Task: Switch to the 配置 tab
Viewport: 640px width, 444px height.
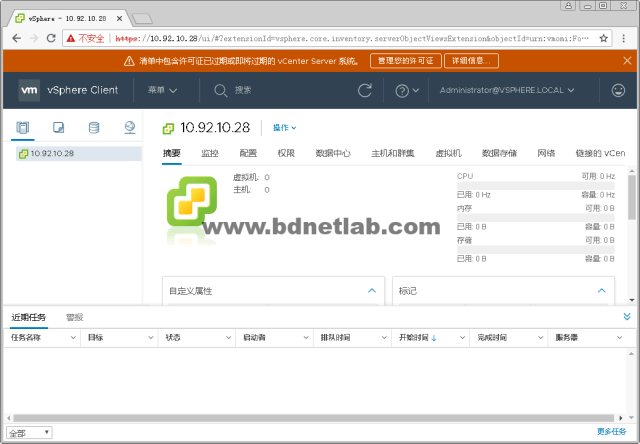Action: [x=248, y=153]
